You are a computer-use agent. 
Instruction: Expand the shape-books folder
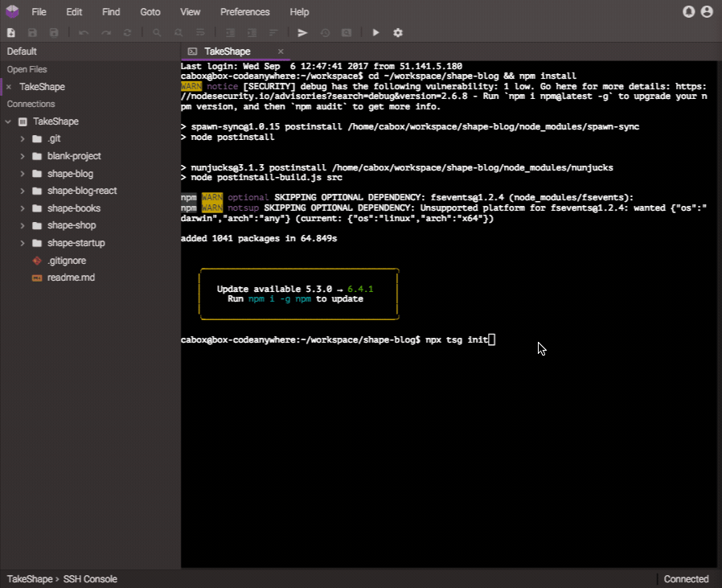[x=22, y=208]
